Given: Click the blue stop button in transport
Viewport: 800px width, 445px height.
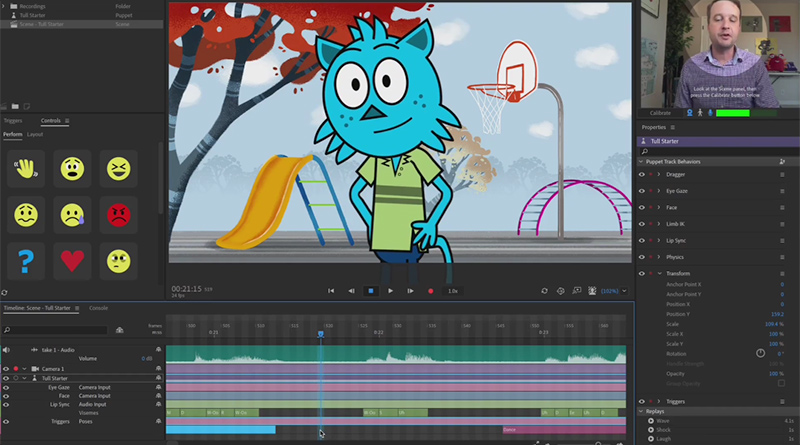Looking at the screenshot, I should (x=370, y=291).
